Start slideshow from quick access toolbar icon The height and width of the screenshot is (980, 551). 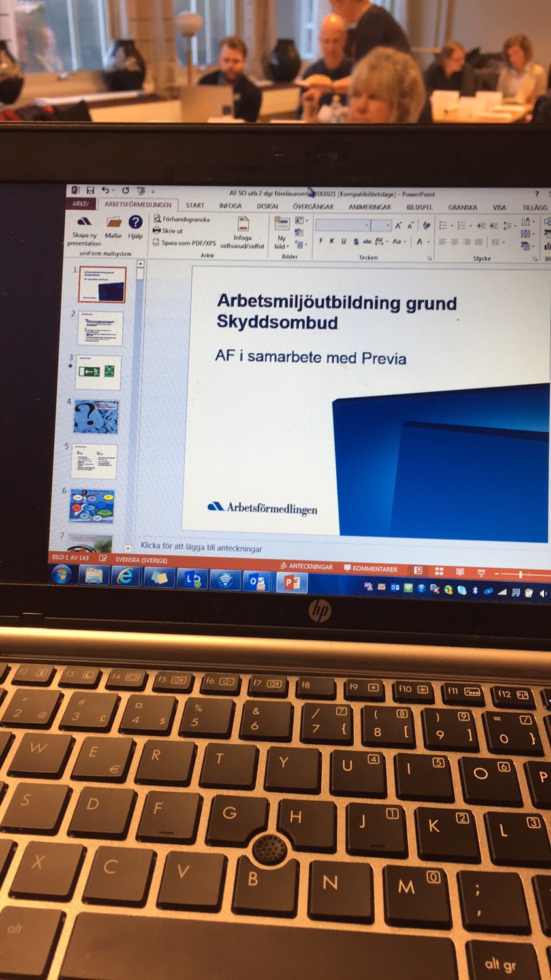pyautogui.click(x=141, y=191)
